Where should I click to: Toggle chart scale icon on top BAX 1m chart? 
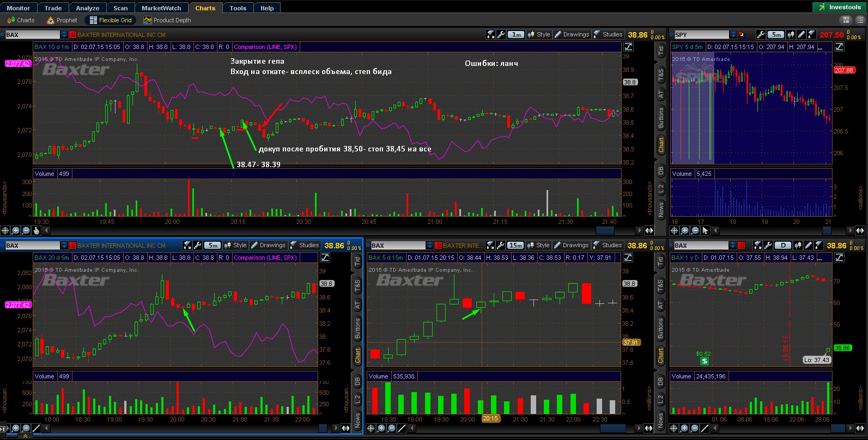coord(628,47)
